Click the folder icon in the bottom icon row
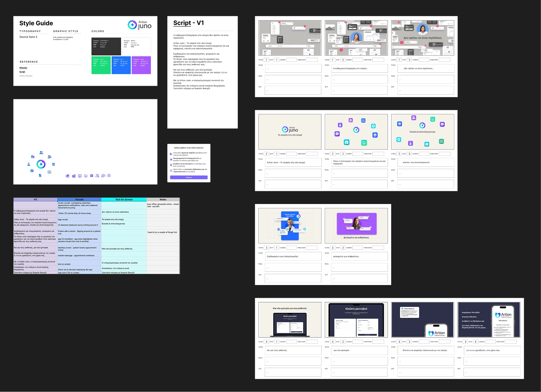The image size is (541, 392). [x=86, y=176]
